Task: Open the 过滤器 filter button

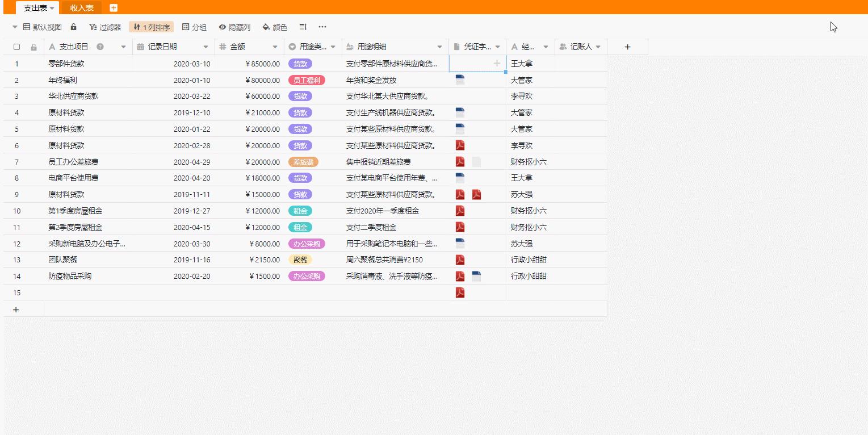Action: click(x=105, y=27)
